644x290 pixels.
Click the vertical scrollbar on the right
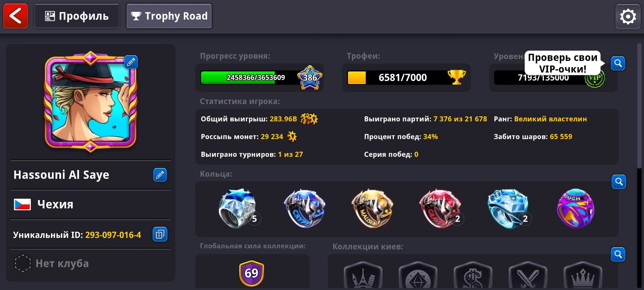coord(640,106)
